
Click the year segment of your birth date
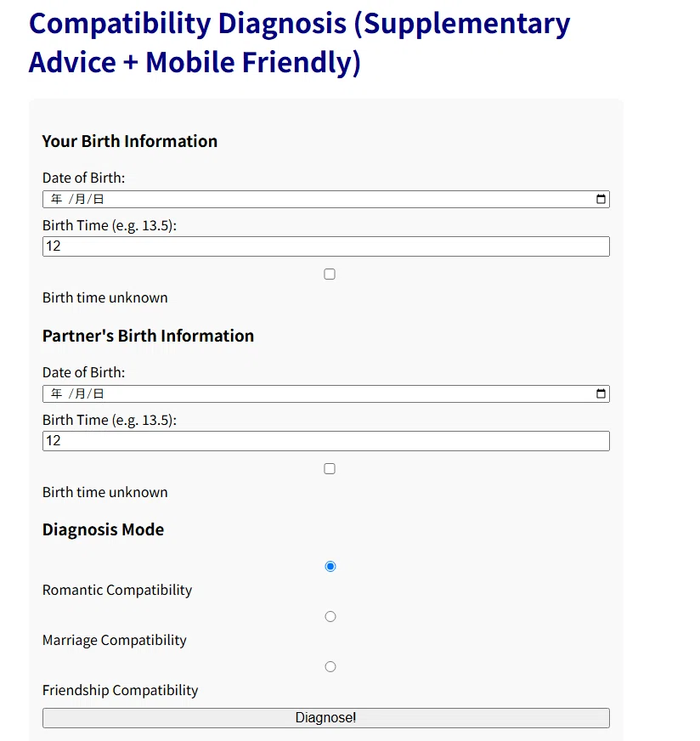coord(57,199)
